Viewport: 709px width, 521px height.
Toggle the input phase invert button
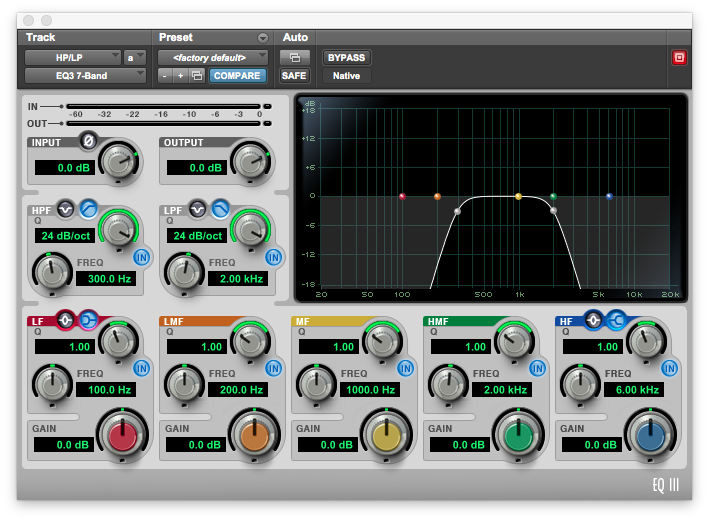(88, 142)
